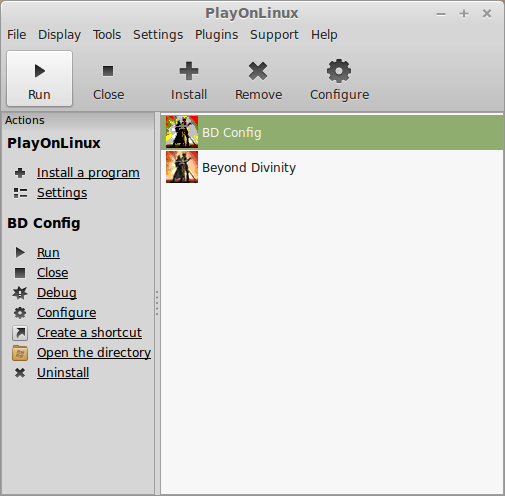Click the BD Config thumbnail image
505x496 pixels.
click(x=182, y=132)
